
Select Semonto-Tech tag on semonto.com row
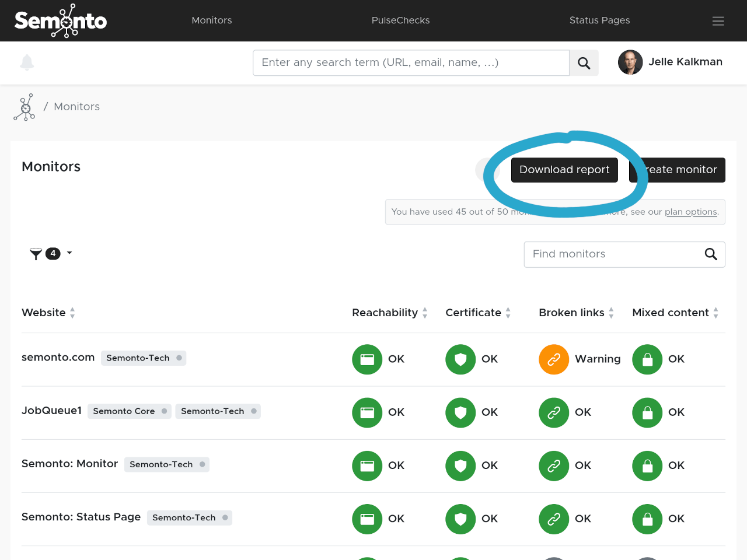coord(144,358)
